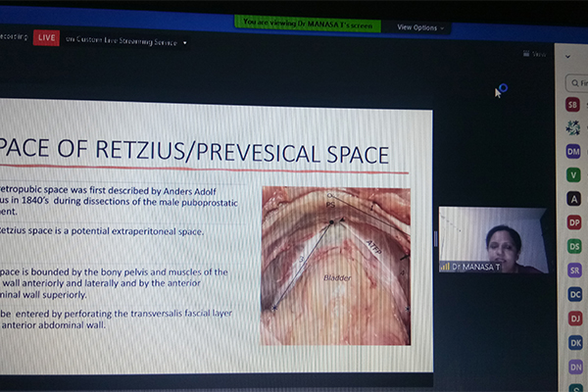Screen dimensions: 588x392
Task: Select the red DP participant avatar
Action: click(573, 222)
